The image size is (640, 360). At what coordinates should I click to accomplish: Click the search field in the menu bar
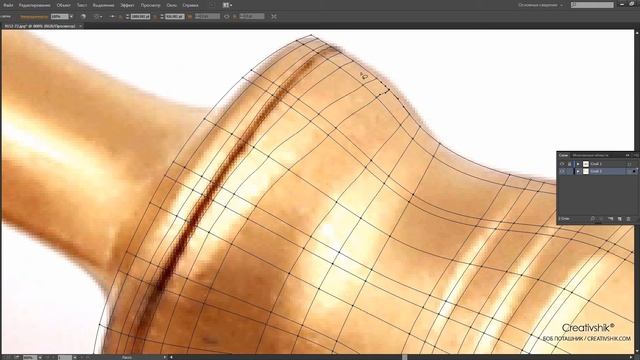click(x=592, y=5)
